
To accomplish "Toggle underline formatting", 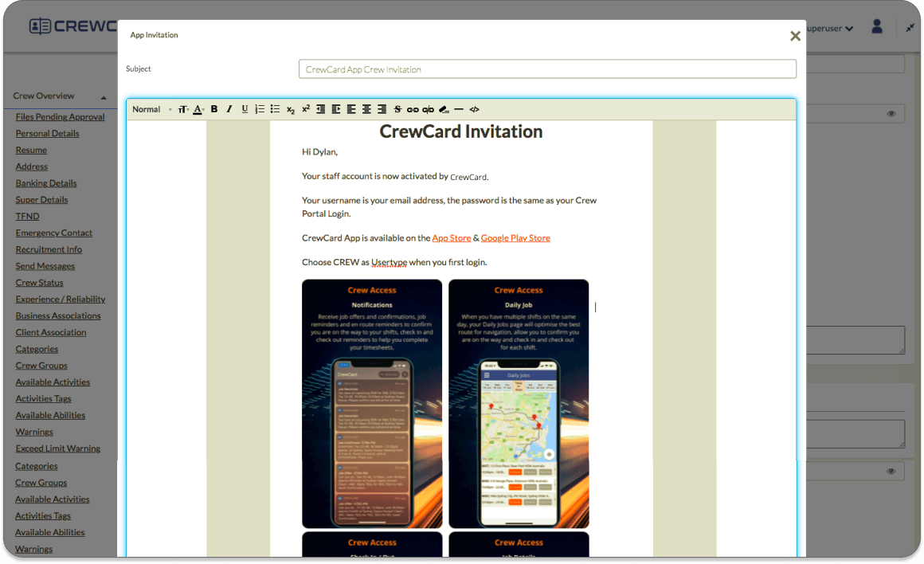I will coord(245,109).
